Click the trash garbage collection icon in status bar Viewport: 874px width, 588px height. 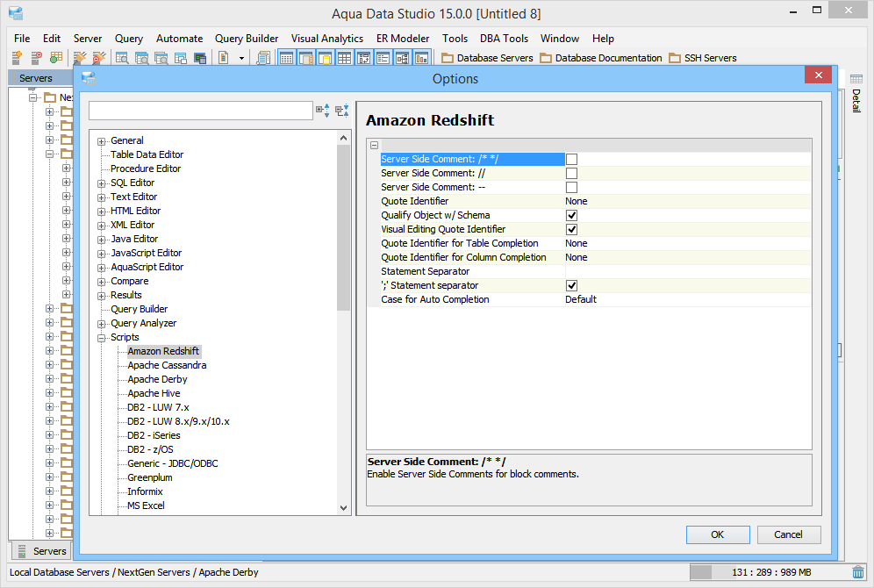(858, 572)
